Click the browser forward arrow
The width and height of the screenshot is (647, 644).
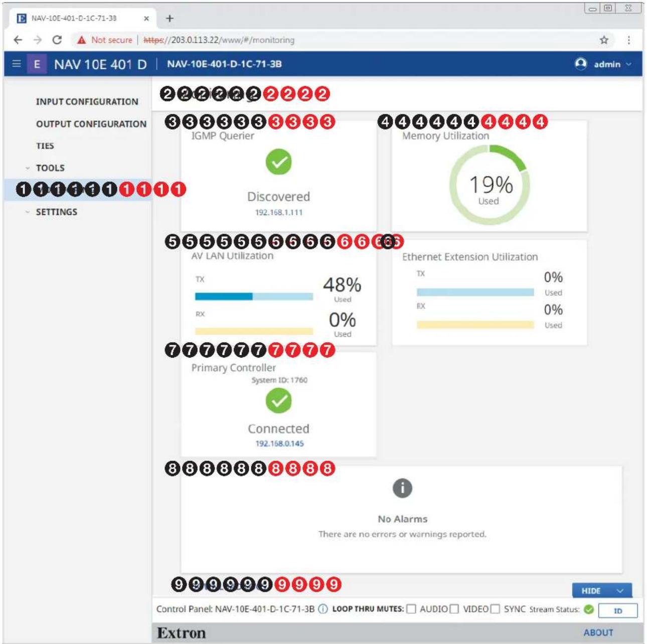tap(38, 40)
